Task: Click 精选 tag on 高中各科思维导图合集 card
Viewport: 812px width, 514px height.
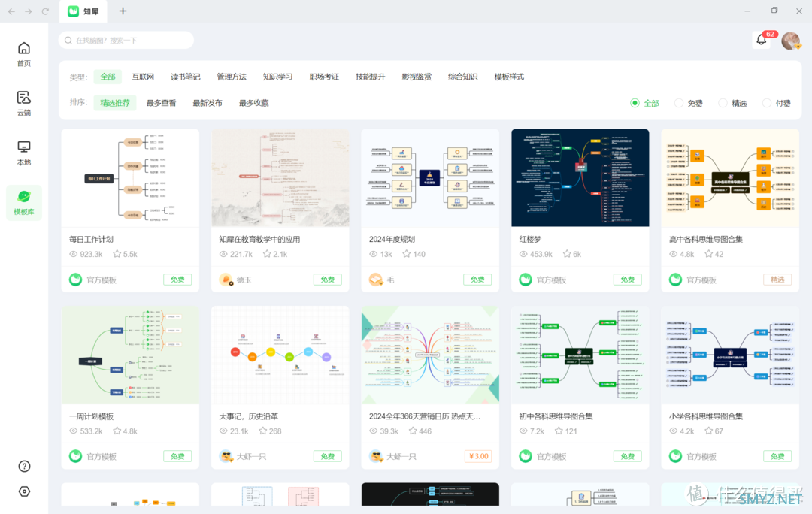Action: coord(777,280)
